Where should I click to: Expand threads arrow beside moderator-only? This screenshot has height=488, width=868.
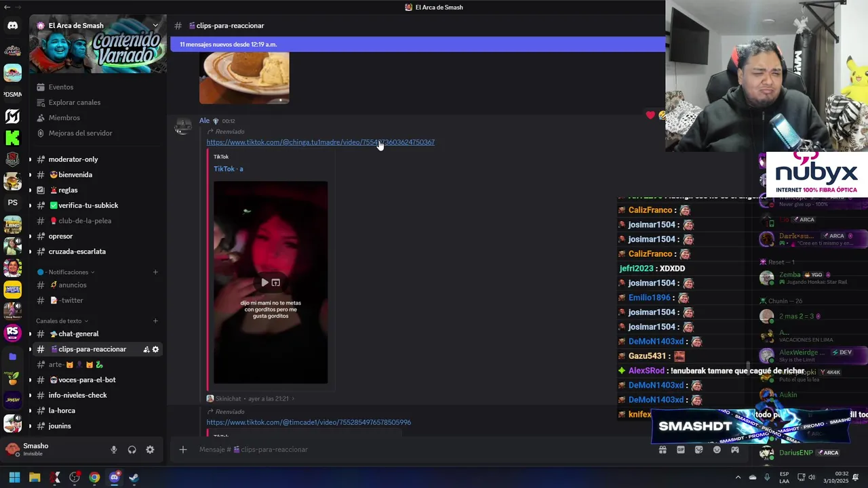[x=29, y=159]
